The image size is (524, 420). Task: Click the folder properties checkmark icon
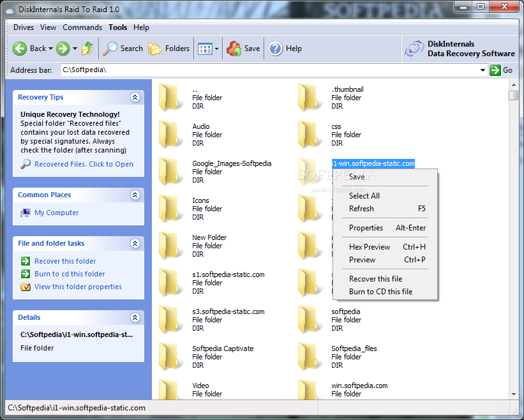26,287
